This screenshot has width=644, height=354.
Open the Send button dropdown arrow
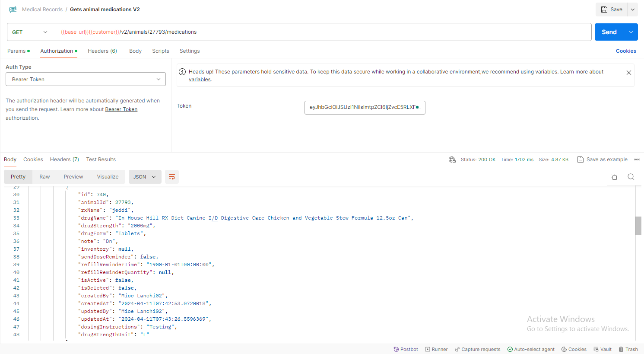pyautogui.click(x=631, y=32)
